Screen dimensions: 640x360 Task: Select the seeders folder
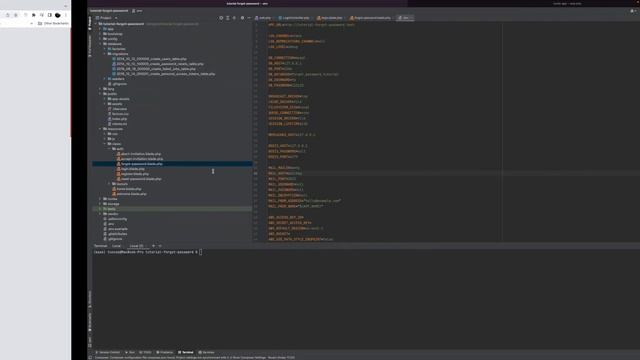point(116,79)
